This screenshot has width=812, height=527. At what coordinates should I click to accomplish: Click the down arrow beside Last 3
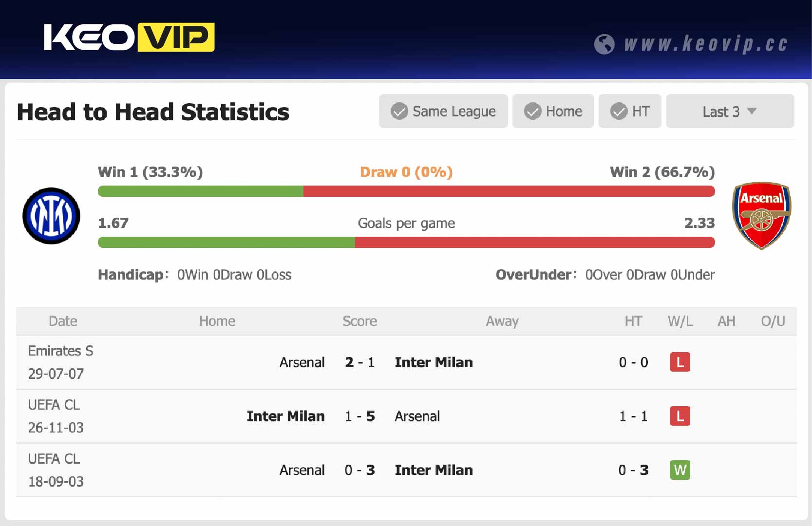coord(752,112)
